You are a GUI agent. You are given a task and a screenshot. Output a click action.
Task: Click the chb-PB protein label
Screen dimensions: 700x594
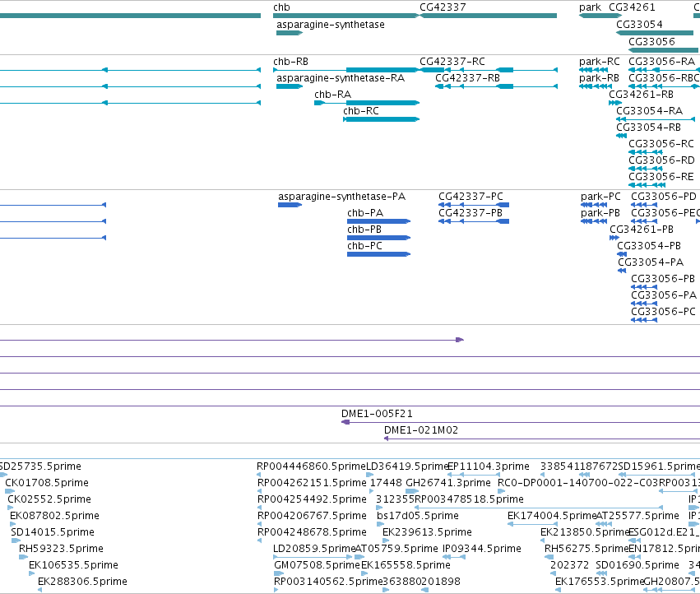pyautogui.click(x=364, y=230)
